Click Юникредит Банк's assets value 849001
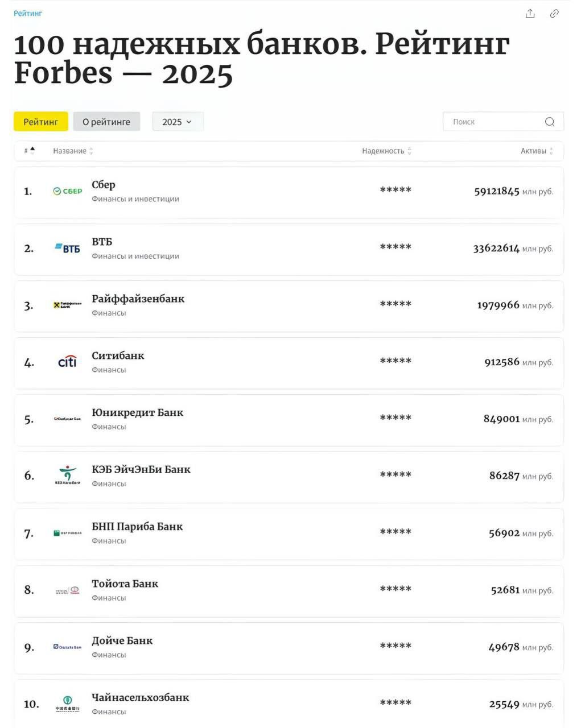This screenshot has width=581, height=728. click(x=502, y=419)
